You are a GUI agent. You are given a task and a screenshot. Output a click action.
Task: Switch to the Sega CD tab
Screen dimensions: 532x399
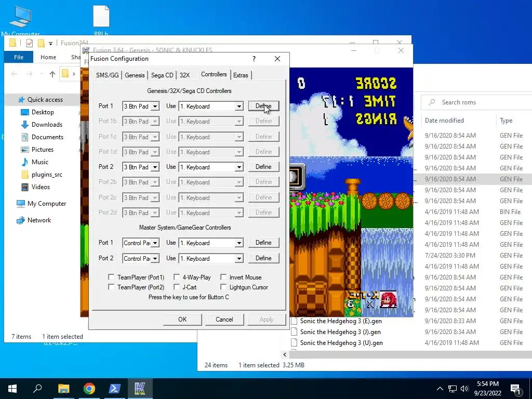pos(162,75)
